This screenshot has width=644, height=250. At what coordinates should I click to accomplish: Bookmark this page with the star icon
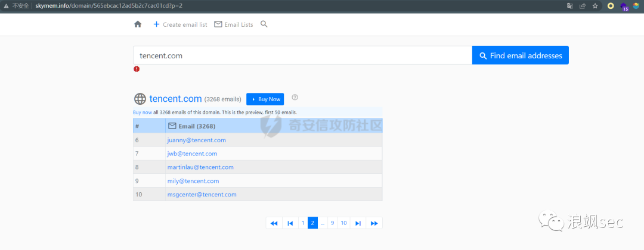coord(595,6)
